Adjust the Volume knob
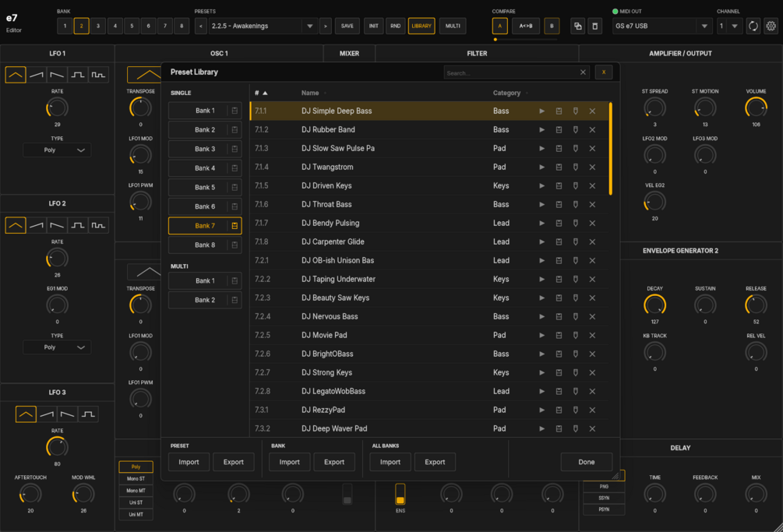The width and height of the screenshot is (783, 532). pos(756,107)
